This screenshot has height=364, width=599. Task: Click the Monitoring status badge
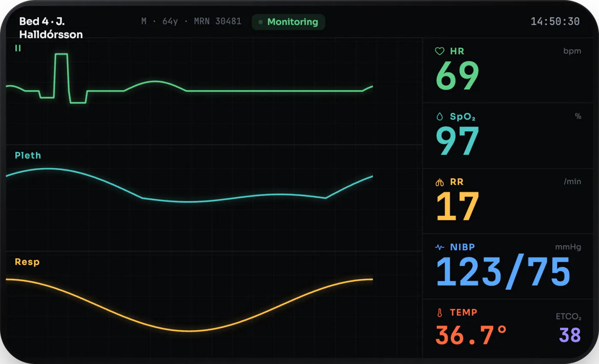tap(288, 22)
